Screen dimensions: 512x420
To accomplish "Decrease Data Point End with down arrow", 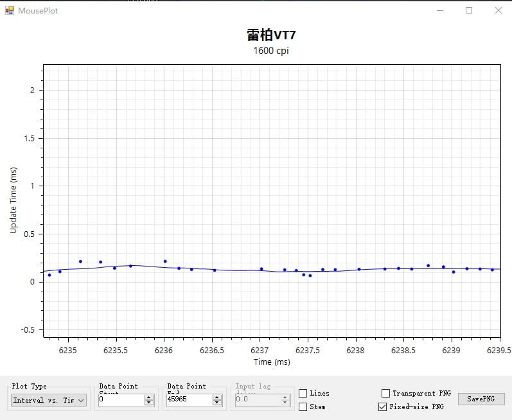I will pos(217,403).
